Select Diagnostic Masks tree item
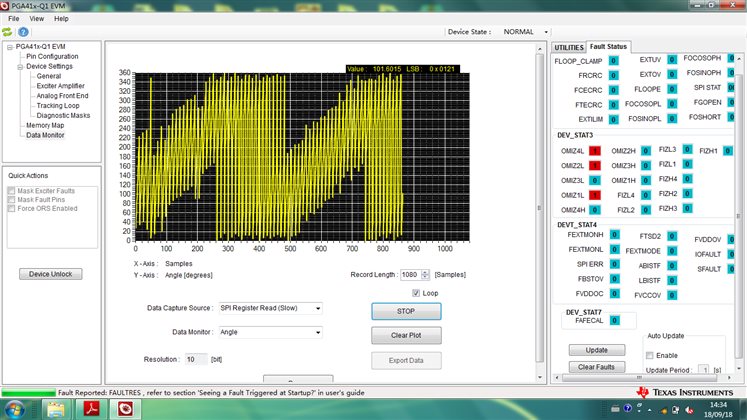This screenshot has width=747, height=420. click(63, 116)
